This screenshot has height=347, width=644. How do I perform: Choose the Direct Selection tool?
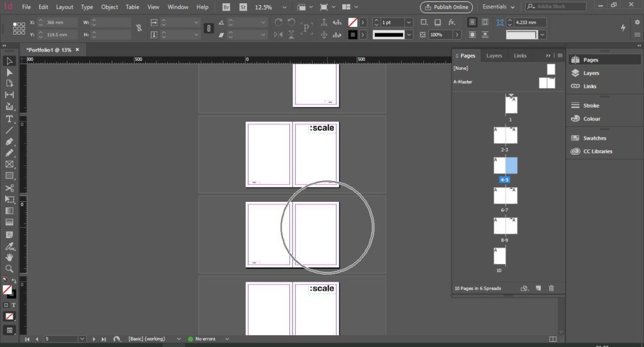9,72
